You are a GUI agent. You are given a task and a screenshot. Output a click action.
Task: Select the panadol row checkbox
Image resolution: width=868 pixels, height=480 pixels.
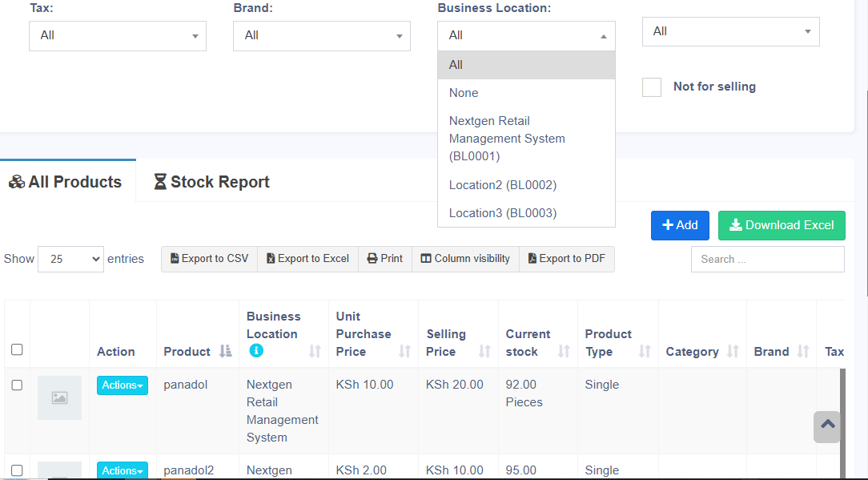pos(17,385)
